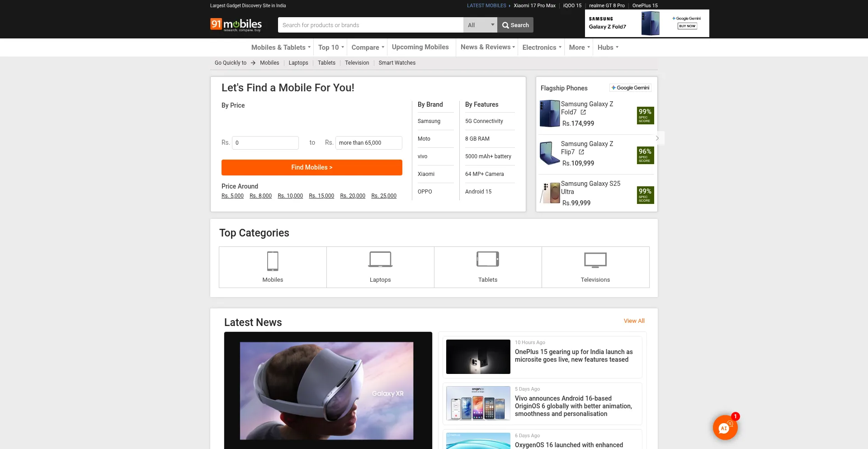Click the Samsung Galaxy Z Fold7 banner ad
Image resolution: width=868 pixels, height=449 pixels.
point(647,23)
